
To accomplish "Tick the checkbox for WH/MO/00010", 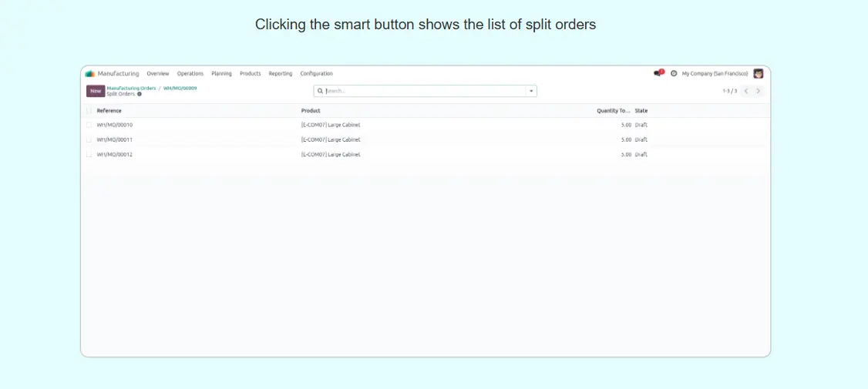I will coord(89,125).
